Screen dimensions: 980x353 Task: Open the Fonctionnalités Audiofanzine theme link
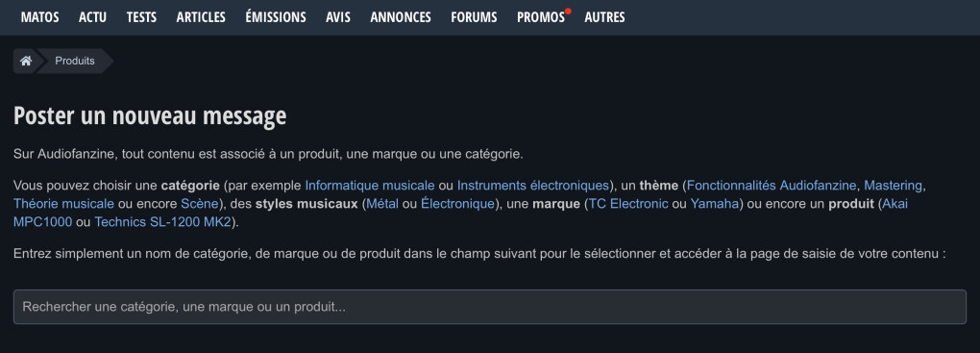point(772,186)
